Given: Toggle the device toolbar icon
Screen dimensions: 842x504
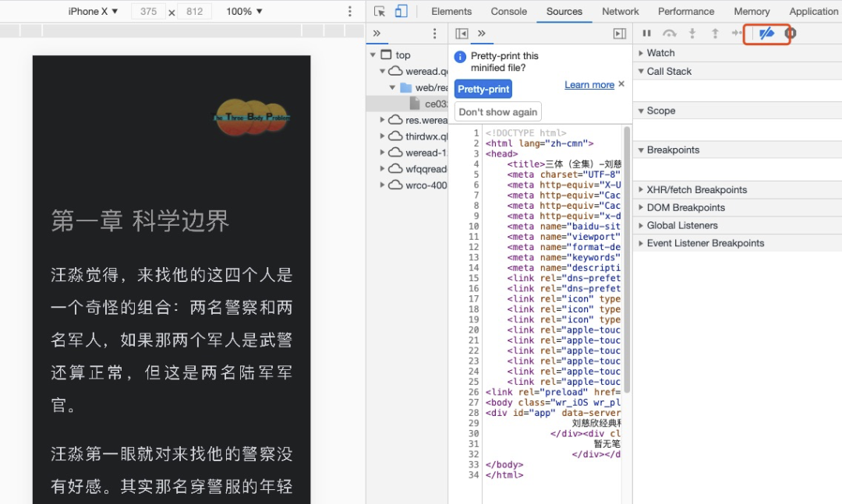Looking at the screenshot, I should [x=402, y=12].
